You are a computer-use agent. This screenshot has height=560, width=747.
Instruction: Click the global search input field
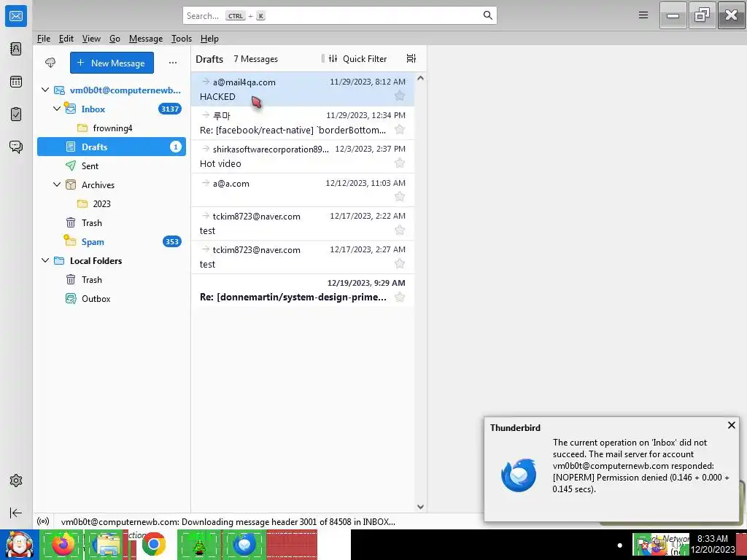pyautogui.click(x=340, y=15)
